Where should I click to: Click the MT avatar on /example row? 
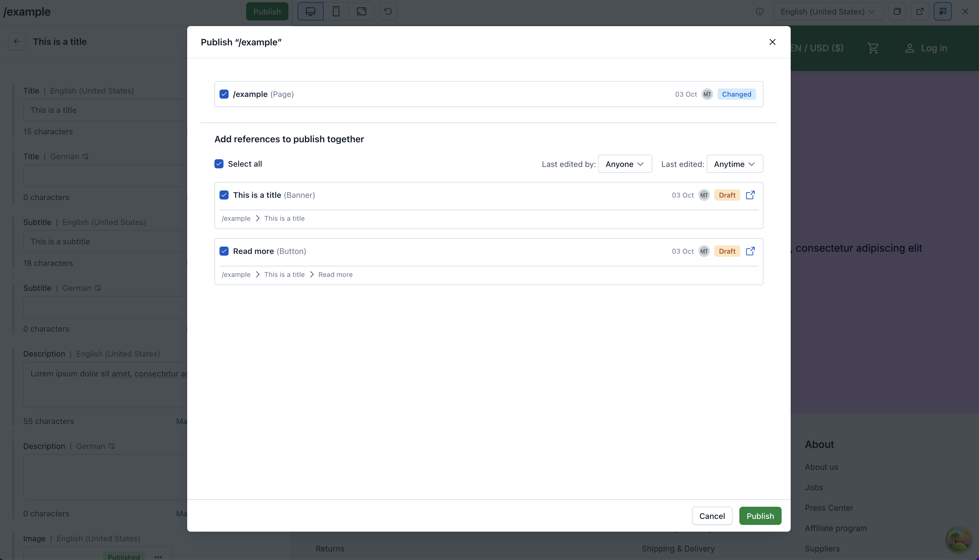[707, 94]
